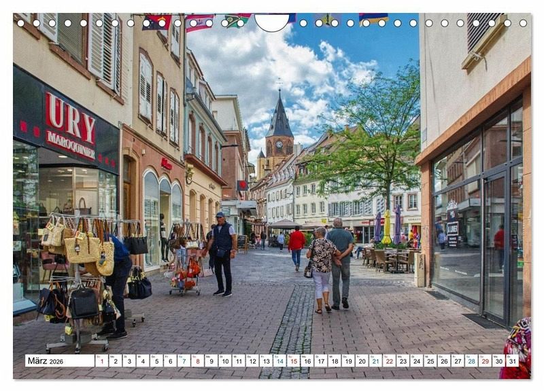The height and width of the screenshot is (392, 544).
Task: Click the "URY" shop sign lettering
Action: (71, 118)
